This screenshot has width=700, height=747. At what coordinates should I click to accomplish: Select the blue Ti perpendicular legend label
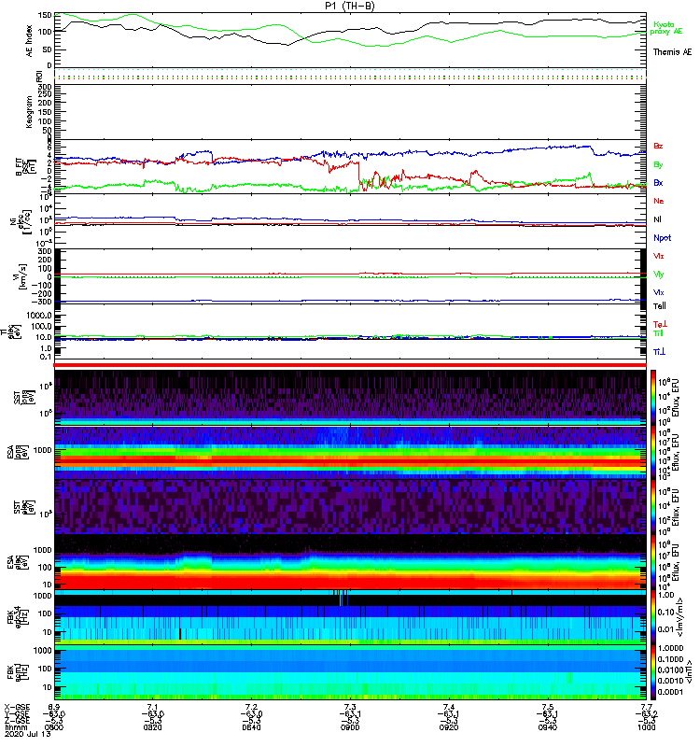[x=659, y=352]
